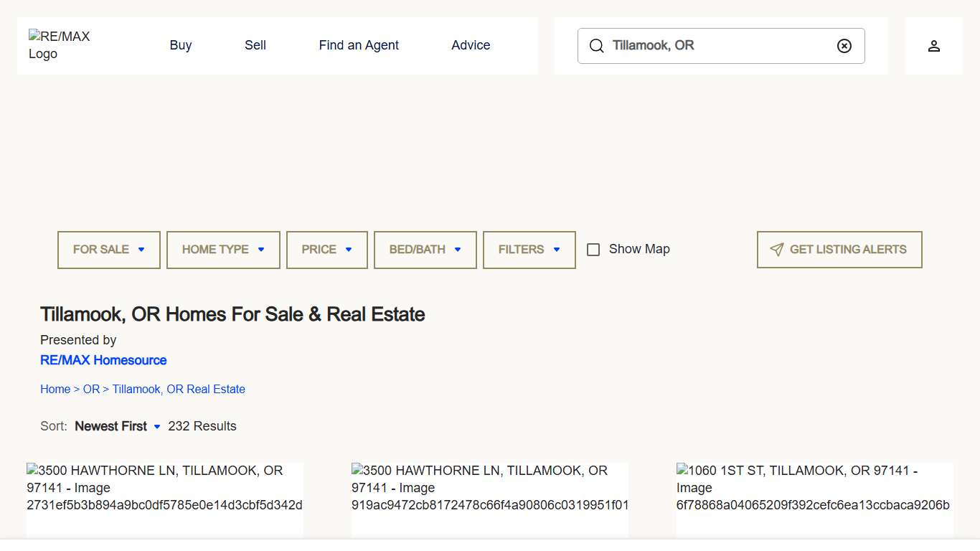The image size is (980, 551).
Task: Visit the RE/MAX Homesource link
Action: (x=103, y=360)
